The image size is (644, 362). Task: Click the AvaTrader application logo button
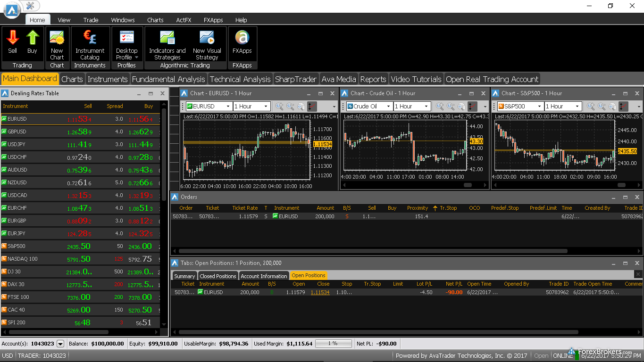click(12, 9)
